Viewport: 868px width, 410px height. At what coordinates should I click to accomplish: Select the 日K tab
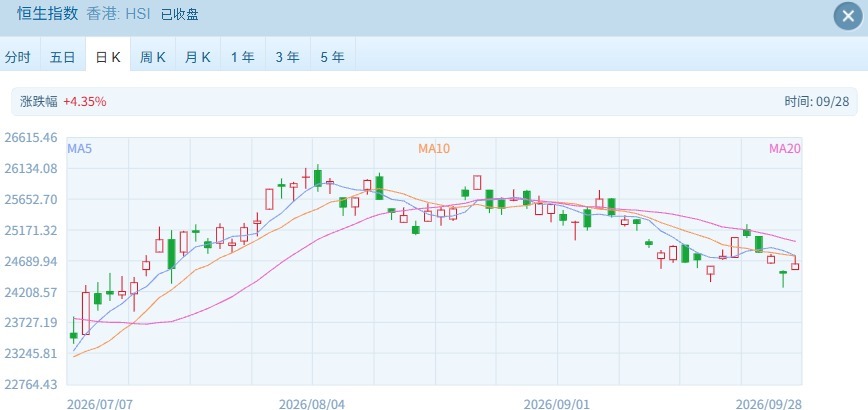[108, 57]
